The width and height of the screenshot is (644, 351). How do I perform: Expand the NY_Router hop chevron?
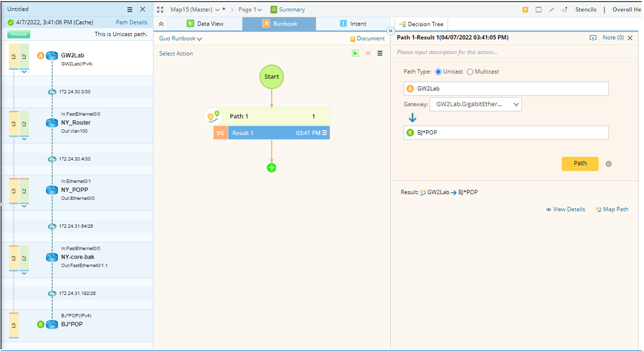tap(24, 139)
